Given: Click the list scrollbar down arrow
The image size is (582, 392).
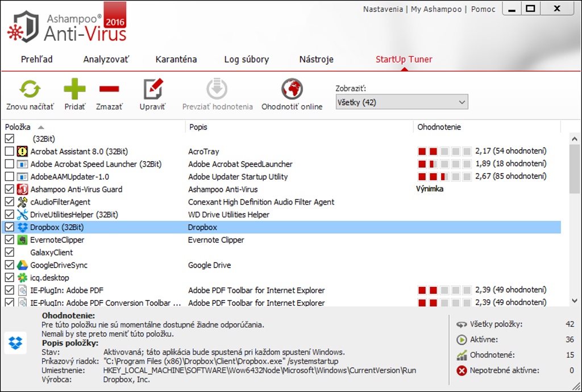Looking at the screenshot, I should [575, 301].
